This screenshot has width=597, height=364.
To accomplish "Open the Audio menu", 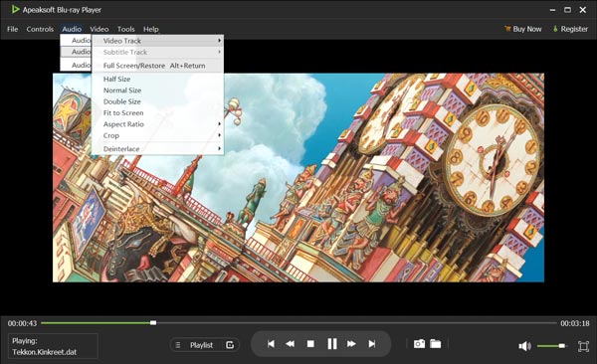I will [x=72, y=29].
